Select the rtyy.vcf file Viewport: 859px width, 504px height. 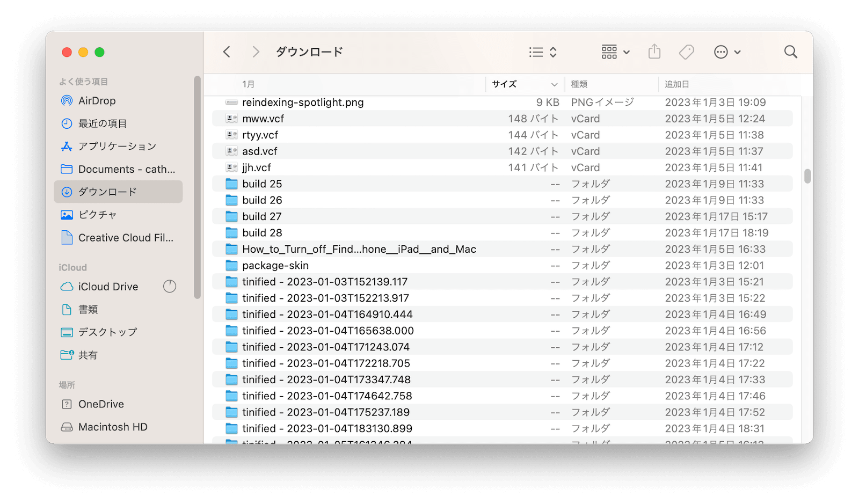point(502,135)
